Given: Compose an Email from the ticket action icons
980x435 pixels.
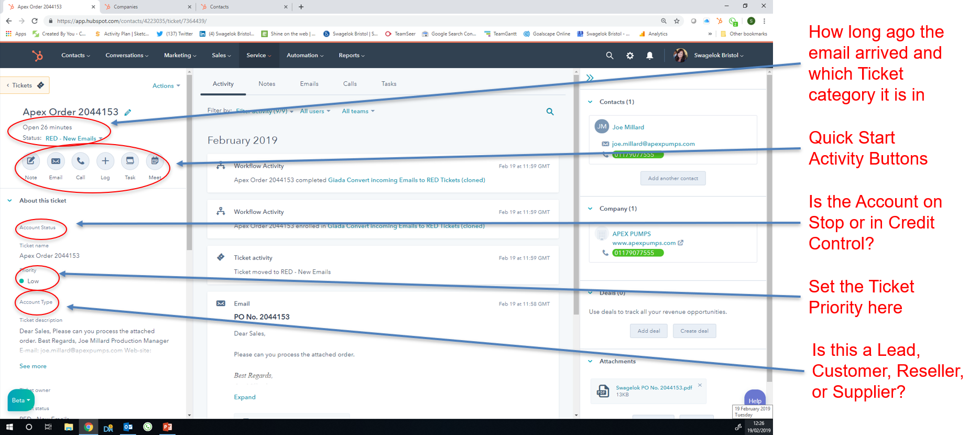Looking at the screenshot, I should click(56, 161).
